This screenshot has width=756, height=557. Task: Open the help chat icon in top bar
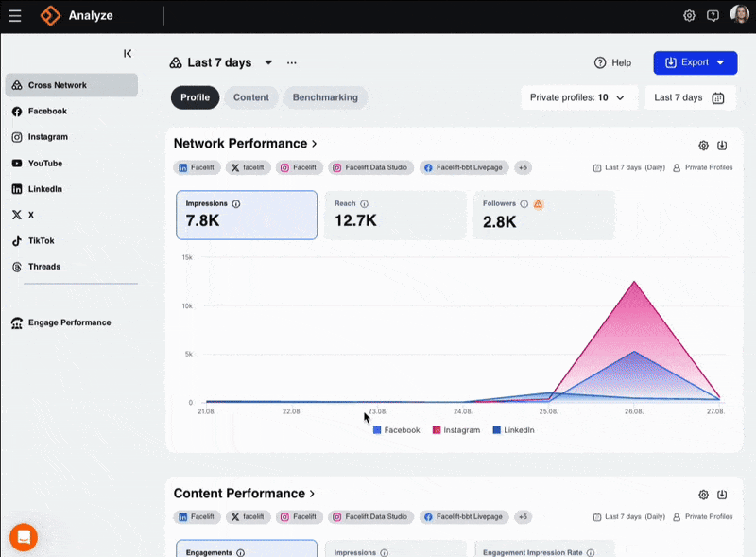pos(713,15)
